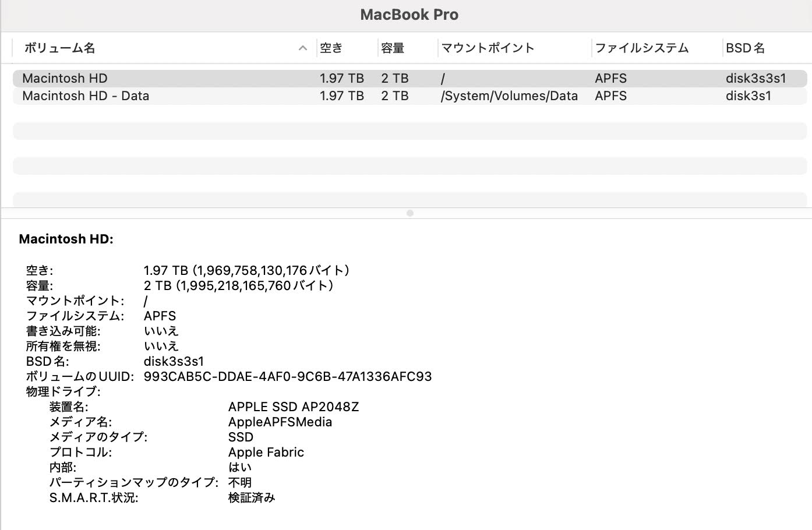Viewport: 812px width, 530px height.
Task: Click the volume UUID value in details
Action: 288,377
